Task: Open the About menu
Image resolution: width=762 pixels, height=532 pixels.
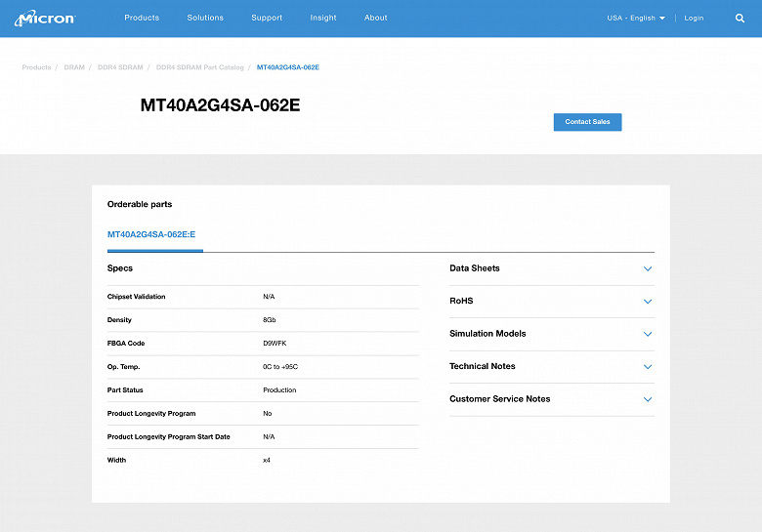Action: point(376,18)
